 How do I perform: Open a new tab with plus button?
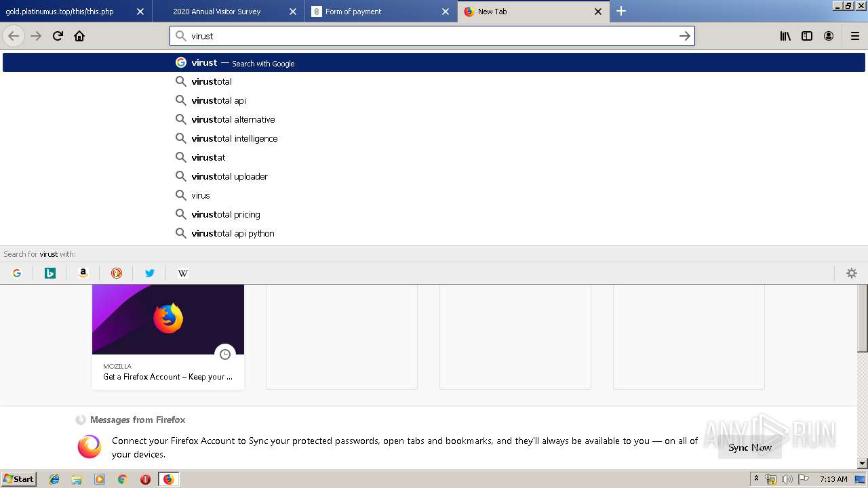click(x=621, y=11)
